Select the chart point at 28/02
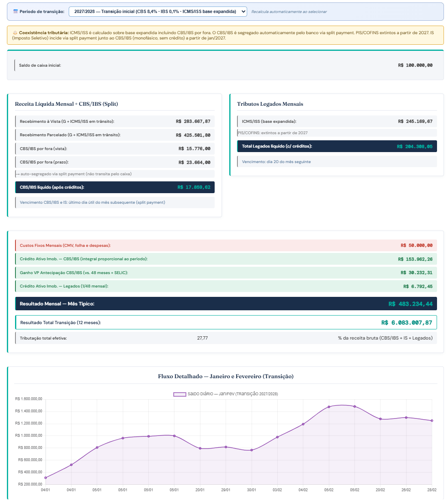Image resolution: width=448 pixels, height=501 pixels. (432, 420)
